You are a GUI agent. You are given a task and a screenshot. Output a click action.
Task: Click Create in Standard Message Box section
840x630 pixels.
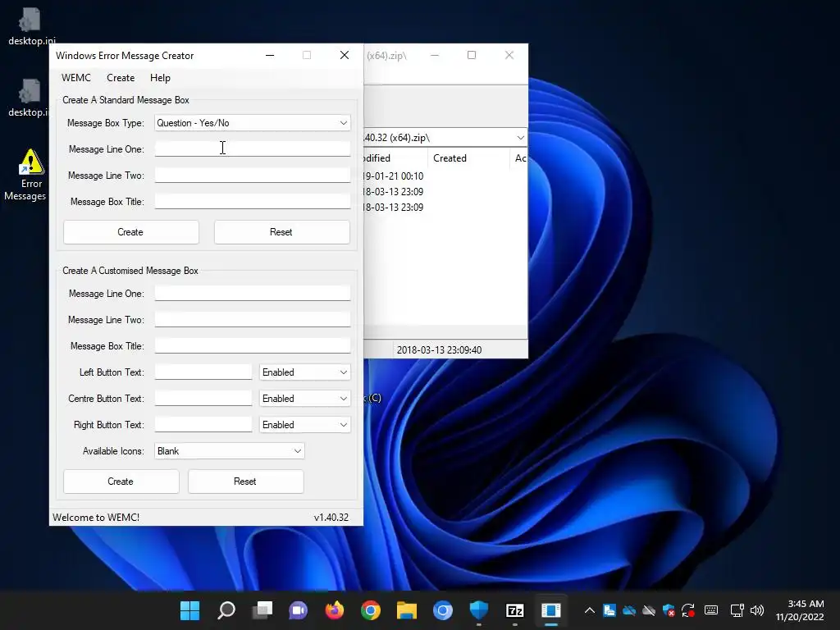(x=130, y=232)
